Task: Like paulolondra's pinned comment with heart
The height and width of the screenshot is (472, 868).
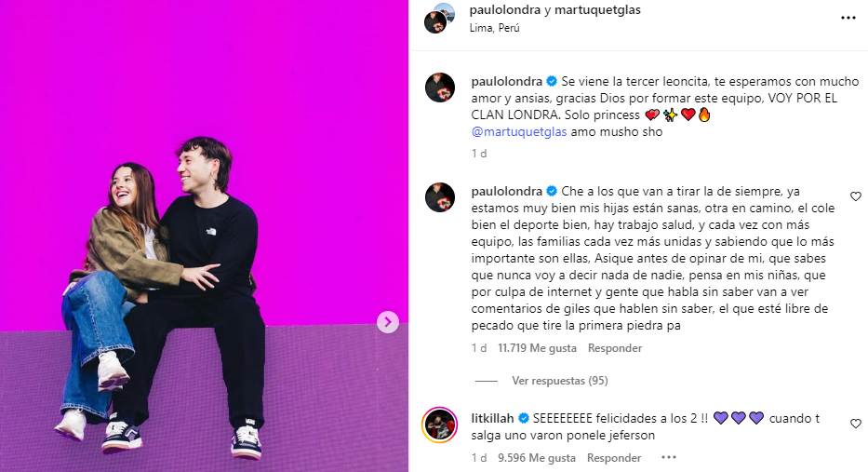Action: [856, 196]
